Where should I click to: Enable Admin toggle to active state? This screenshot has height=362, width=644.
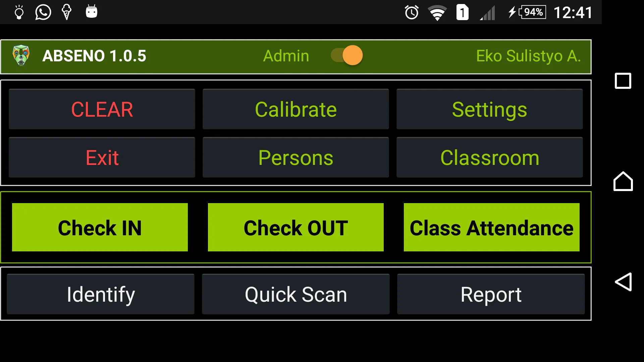(x=352, y=56)
